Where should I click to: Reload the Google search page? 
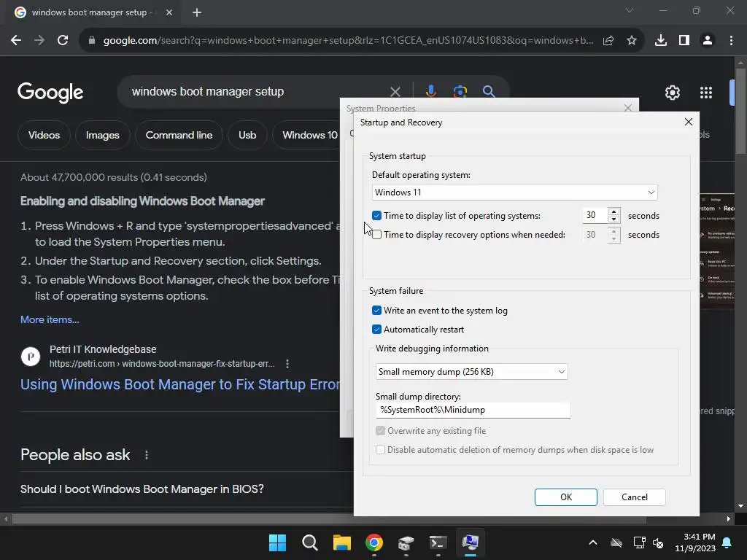click(63, 41)
